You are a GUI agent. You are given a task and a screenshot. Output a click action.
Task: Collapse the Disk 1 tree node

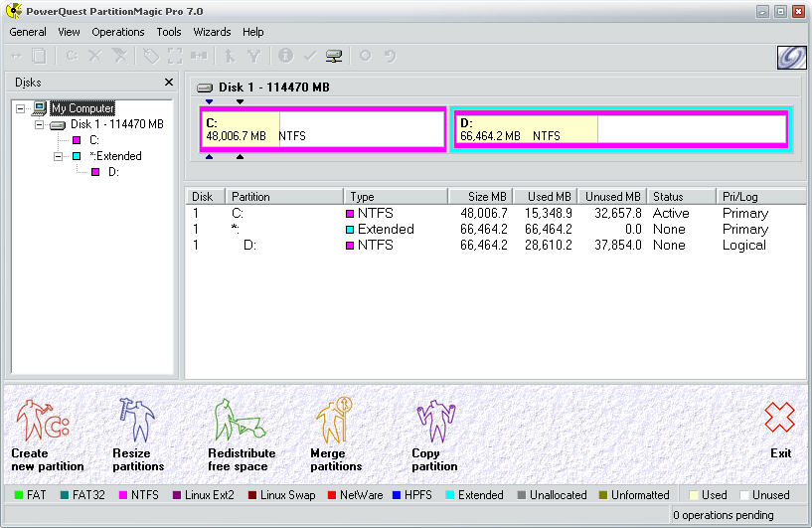point(40,124)
